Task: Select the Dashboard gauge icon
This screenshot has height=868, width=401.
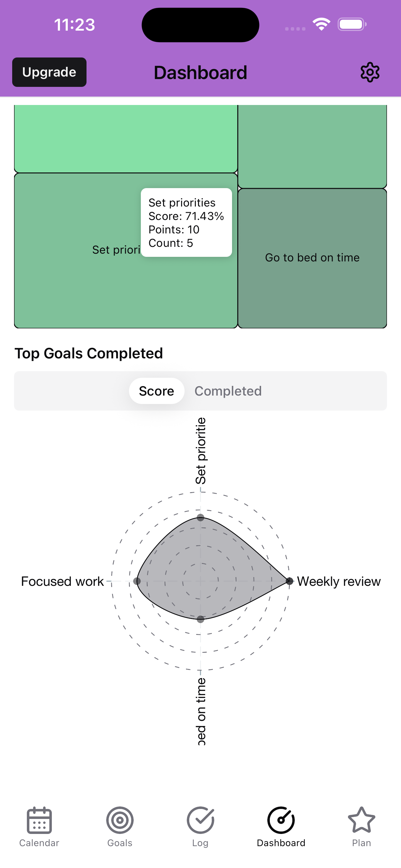Action: [281, 820]
